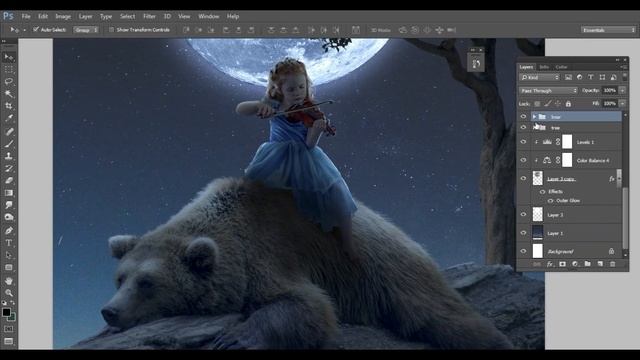Select the Pen tool
The height and width of the screenshot is (360, 640).
(9, 231)
